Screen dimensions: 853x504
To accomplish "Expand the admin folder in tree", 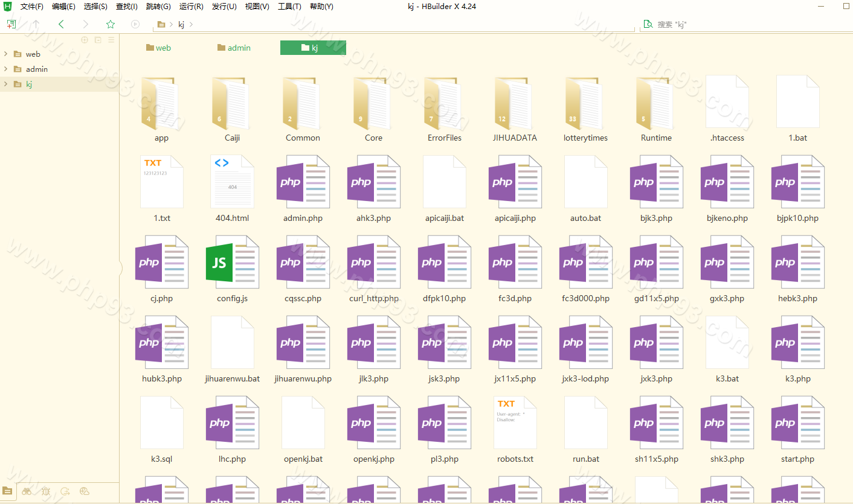I will (5, 69).
